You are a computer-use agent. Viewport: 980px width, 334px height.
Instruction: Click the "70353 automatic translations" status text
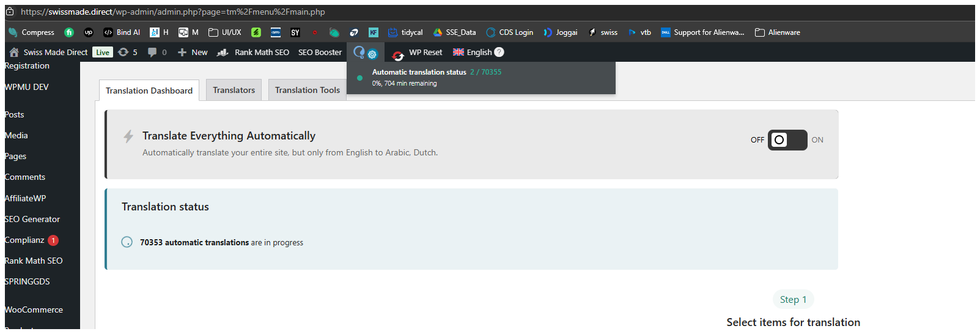point(194,242)
